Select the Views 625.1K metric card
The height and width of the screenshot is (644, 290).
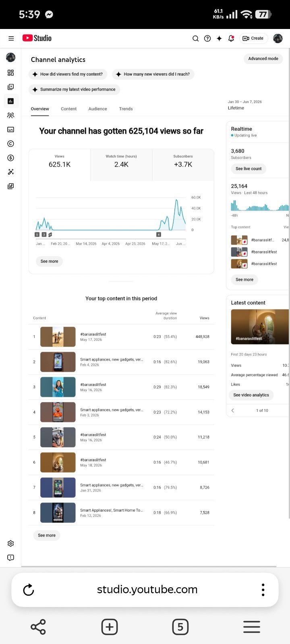click(x=60, y=165)
